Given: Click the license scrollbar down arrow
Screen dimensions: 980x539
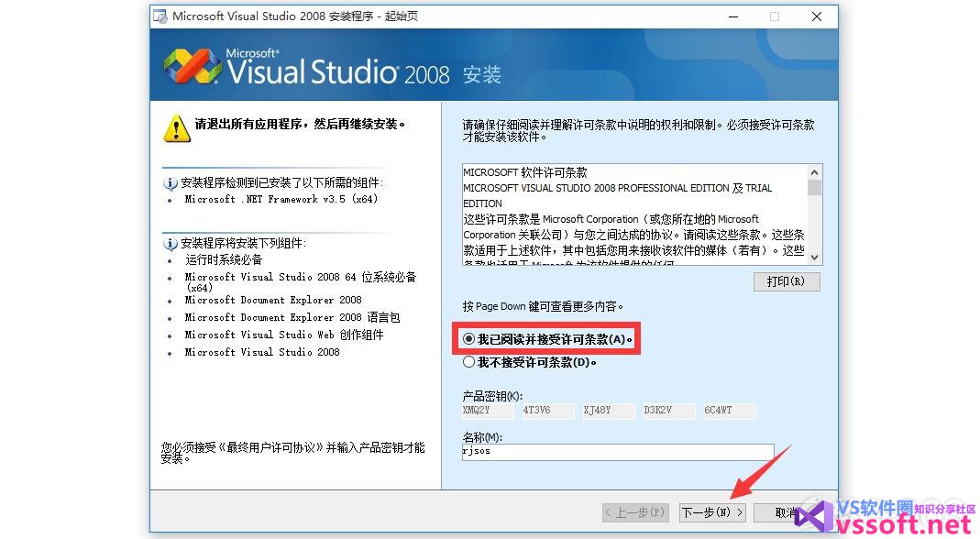Looking at the screenshot, I should pyautogui.click(x=814, y=257).
